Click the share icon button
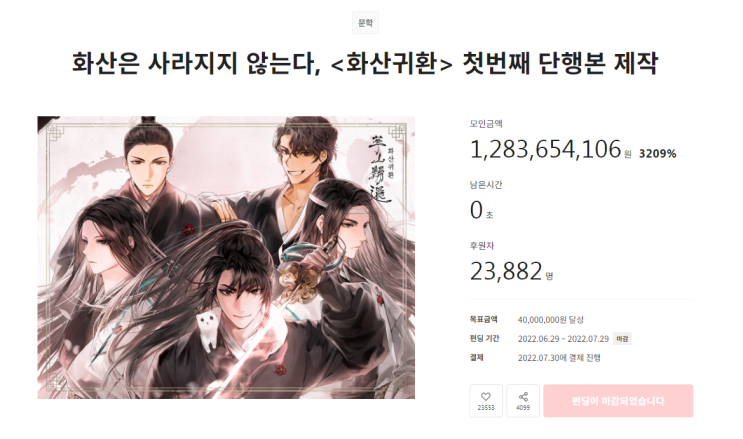This screenshot has width=743, height=439. pos(523,401)
